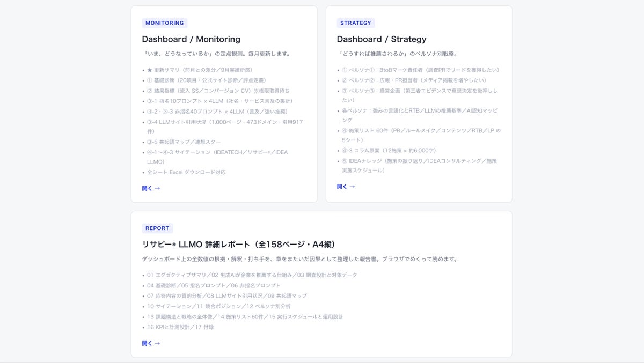Click the ② 結果指標 list item
This screenshot has height=363, width=644.
click(218, 91)
